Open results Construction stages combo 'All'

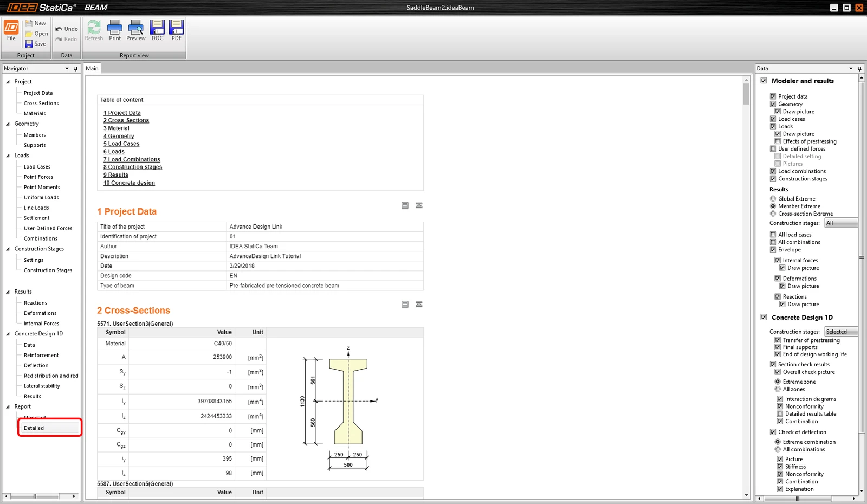pos(841,223)
